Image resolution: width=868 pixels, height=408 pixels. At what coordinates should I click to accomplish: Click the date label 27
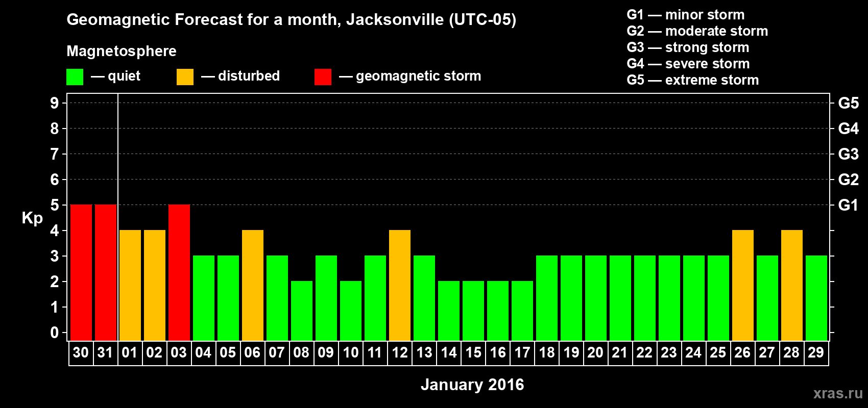[x=767, y=353]
